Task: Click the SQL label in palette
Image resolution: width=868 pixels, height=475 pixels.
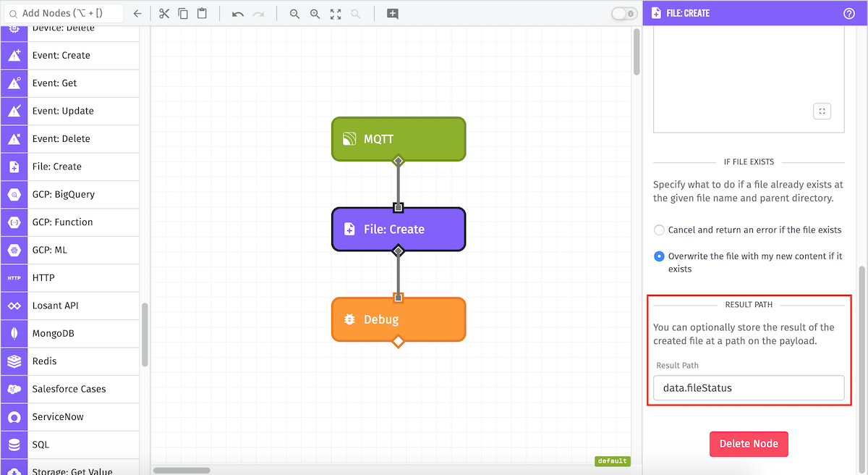Action: (41, 445)
